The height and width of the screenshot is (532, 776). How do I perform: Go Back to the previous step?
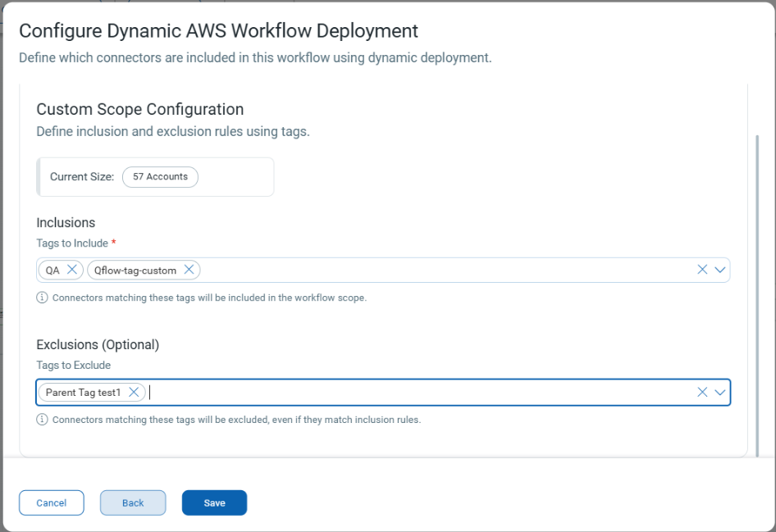tap(133, 502)
